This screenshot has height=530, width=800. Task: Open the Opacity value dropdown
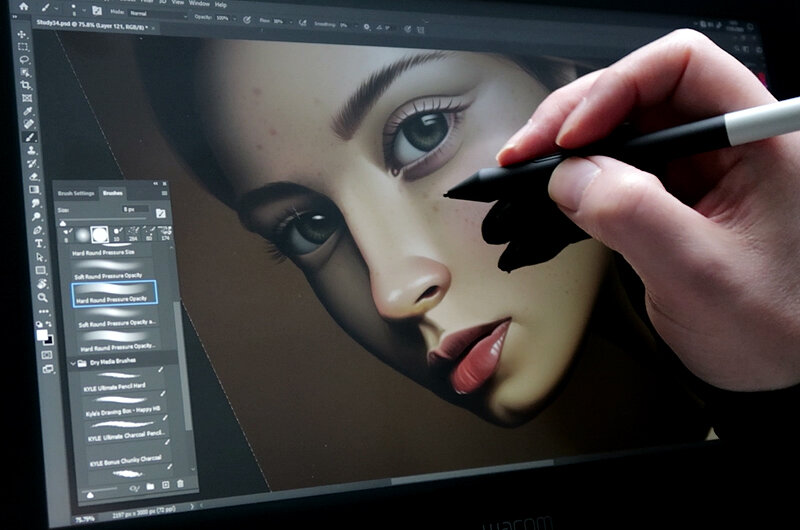(x=235, y=18)
